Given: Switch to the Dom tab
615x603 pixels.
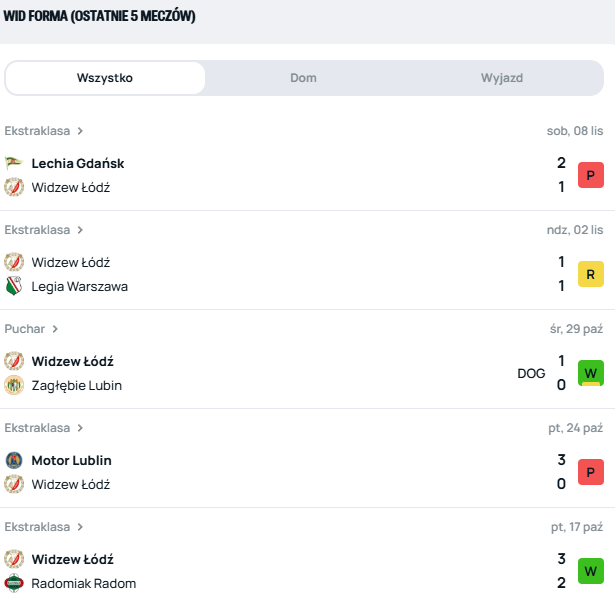Looking at the screenshot, I should click(304, 78).
